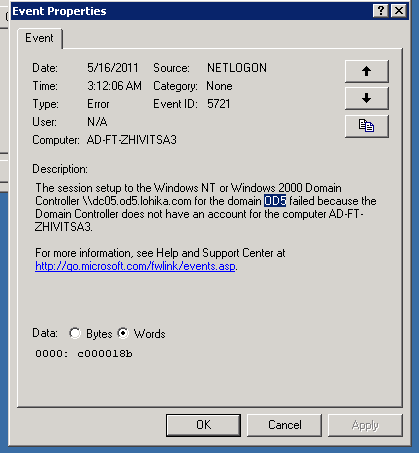The image size is (419, 453).
Task: Click the Description label
Action: click(60, 169)
